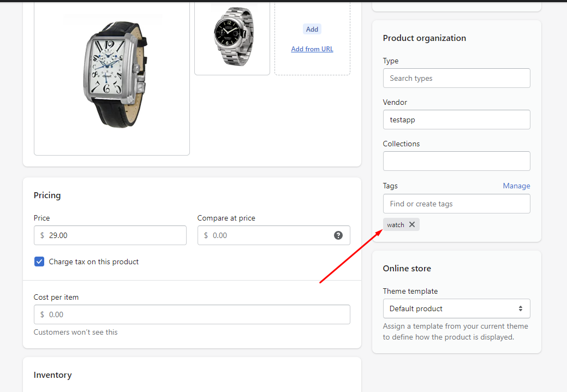
Task: Click the Add from URL link
Action: point(312,49)
